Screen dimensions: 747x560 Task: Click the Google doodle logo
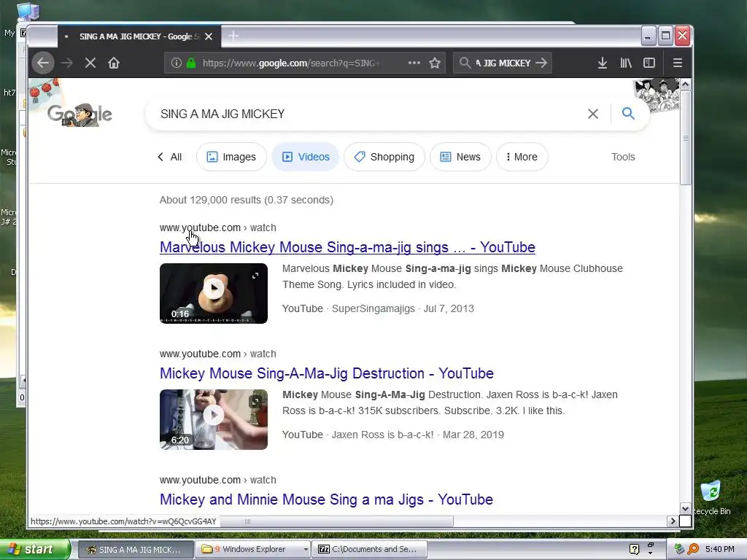80,114
